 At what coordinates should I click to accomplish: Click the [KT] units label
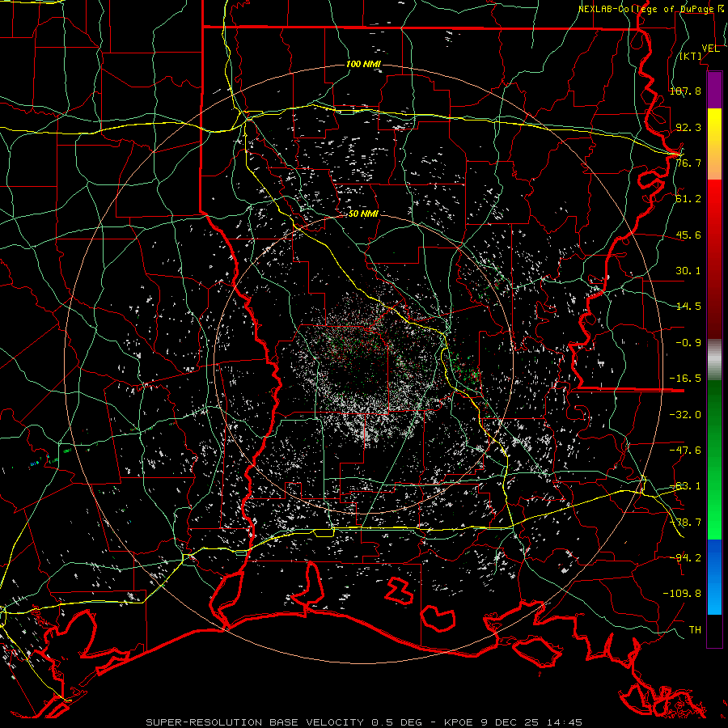(691, 56)
